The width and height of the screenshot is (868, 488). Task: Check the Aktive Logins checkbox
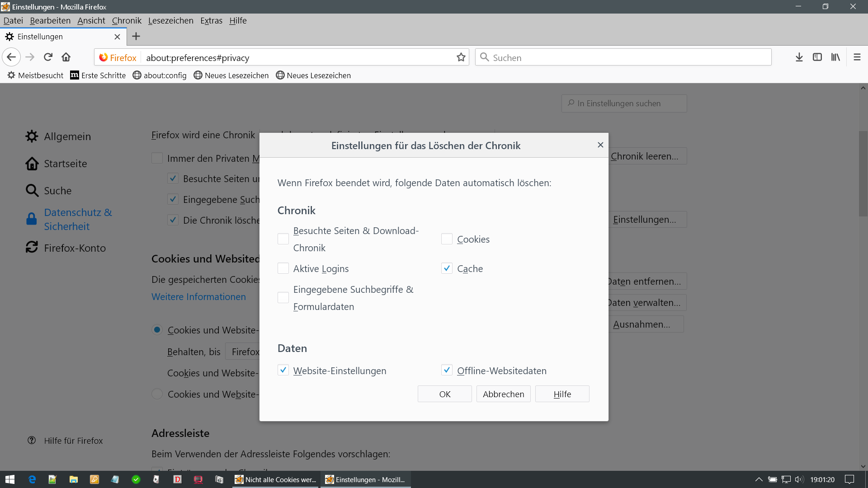(x=283, y=268)
